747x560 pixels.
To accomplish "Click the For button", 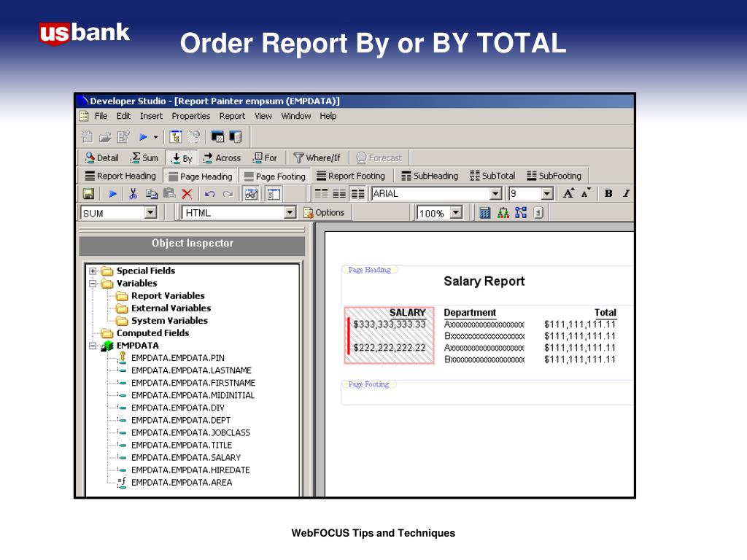I will point(265,157).
